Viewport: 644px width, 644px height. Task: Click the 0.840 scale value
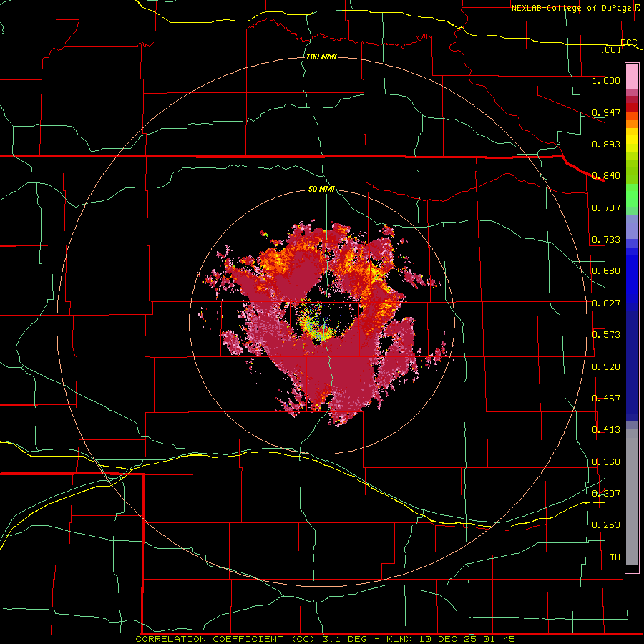tap(606, 176)
